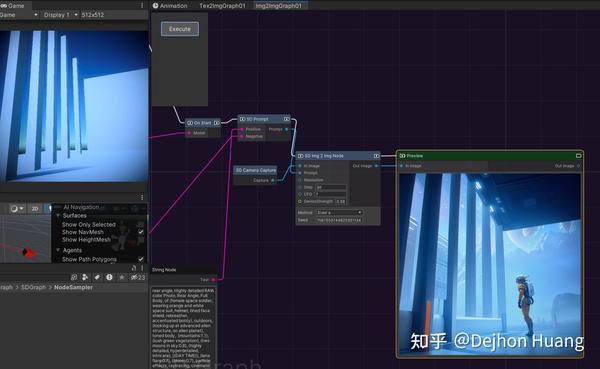Enable the Show Only Selected checkbox
600x369 pixels.
[141, 224]
